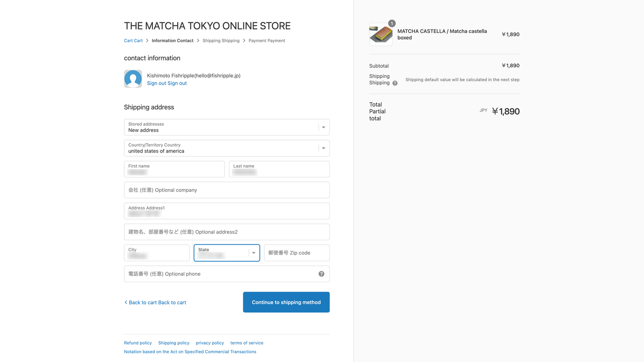Select the Shipping breadcrumb step

(x=221, y=41)
